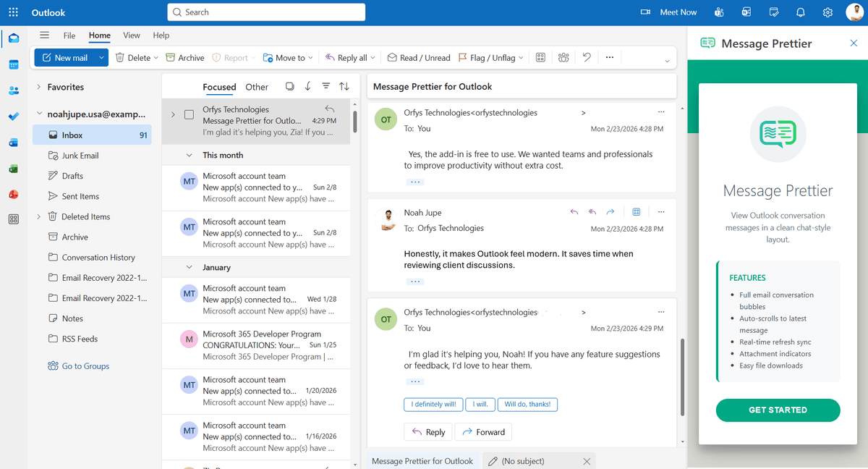Open the View ribbon tab

pyautogui.click(x=132, y=35)
